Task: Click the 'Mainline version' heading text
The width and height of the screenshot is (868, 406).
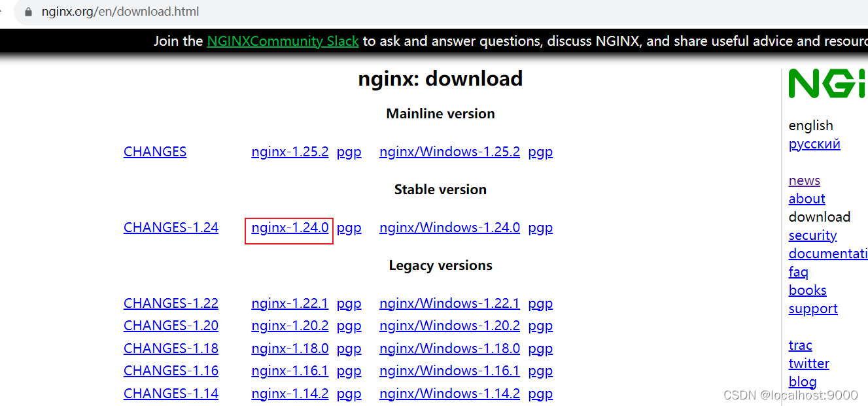Action: (x=440, y=114)
